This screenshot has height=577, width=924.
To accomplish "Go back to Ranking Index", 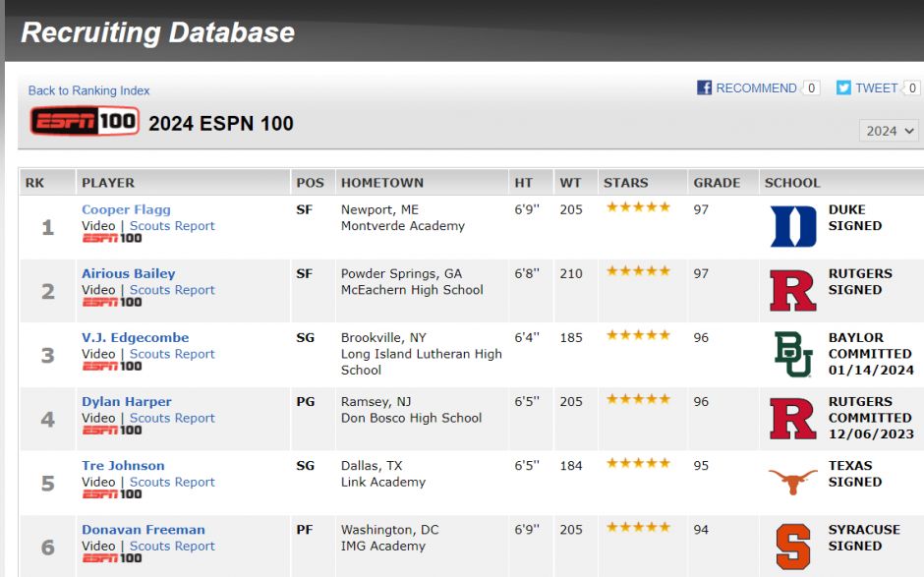I will pyautogui.click(x=89, y=90).
